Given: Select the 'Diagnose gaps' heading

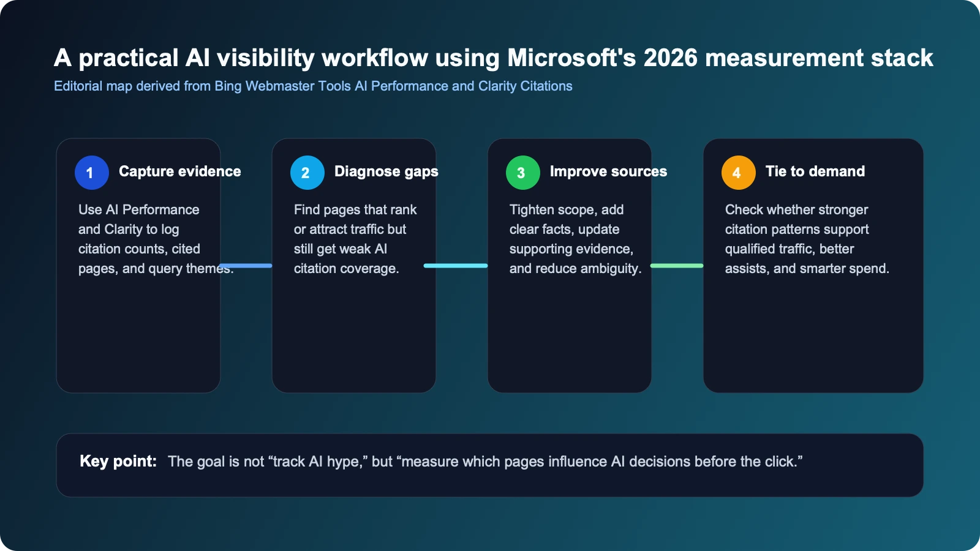Looking at the screenshot, I should click(386, 171).
